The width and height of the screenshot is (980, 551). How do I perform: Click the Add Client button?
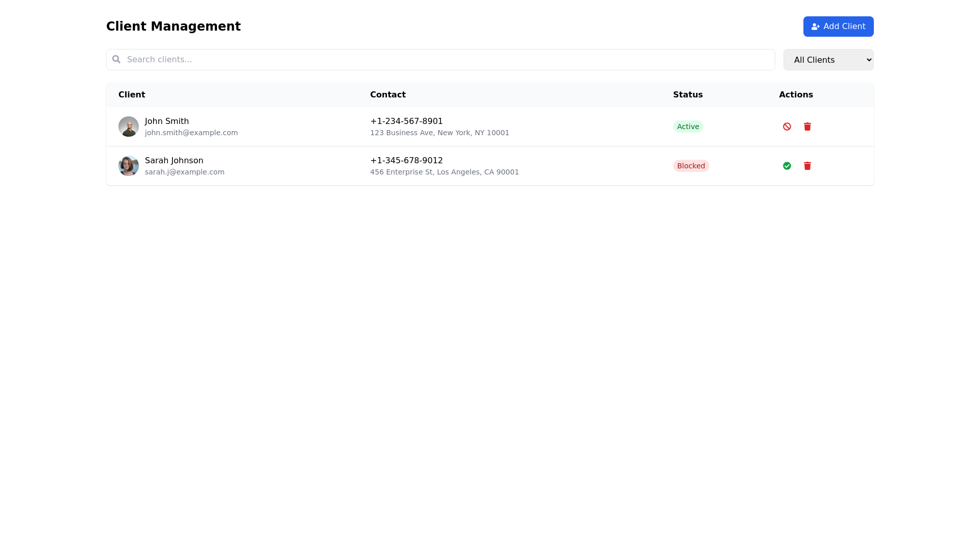tap(838, 26)
